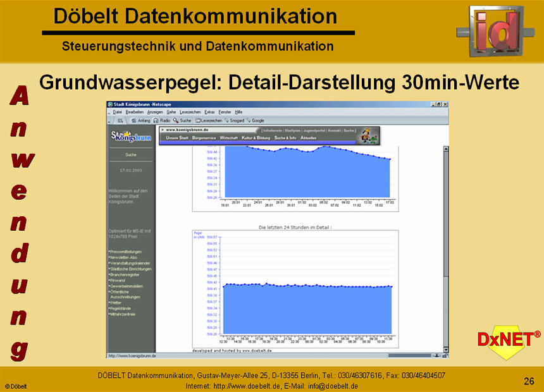Click the www.koenigsbrunn.de address in banner

pyautogui.click(x=187, y=130)
